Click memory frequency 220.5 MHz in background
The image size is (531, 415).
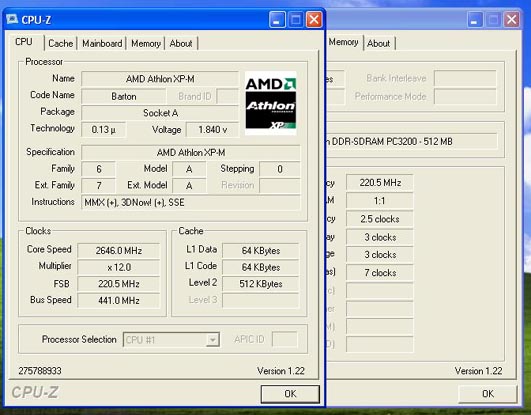tap(380, 183)
